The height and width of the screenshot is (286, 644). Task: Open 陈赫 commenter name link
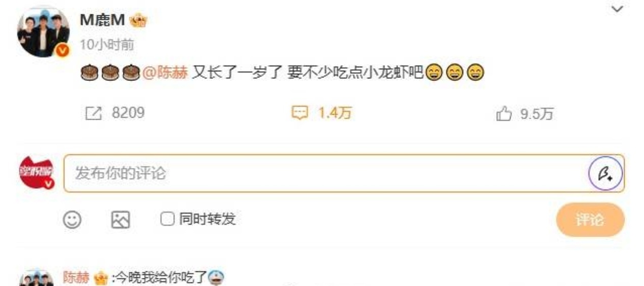[x=76, y=277]
